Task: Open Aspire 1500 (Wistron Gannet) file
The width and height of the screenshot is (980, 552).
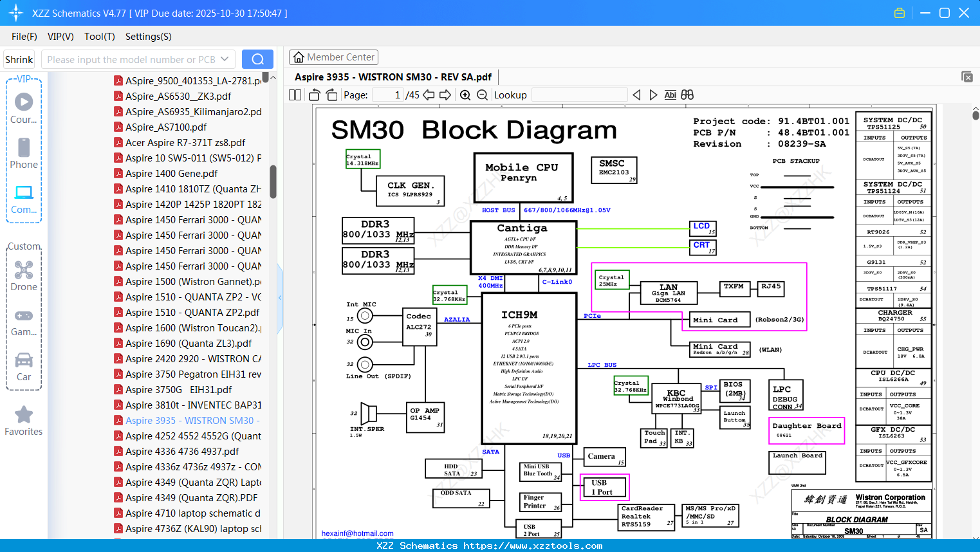Action: 194,281
